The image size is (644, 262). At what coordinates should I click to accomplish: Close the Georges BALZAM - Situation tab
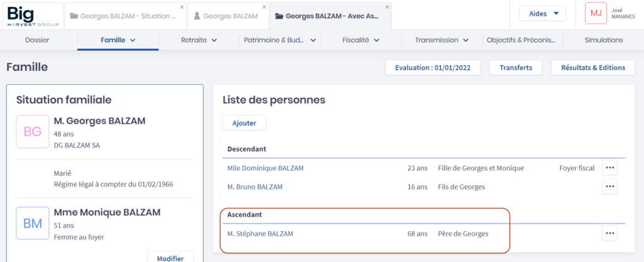[x=182, y=7]
